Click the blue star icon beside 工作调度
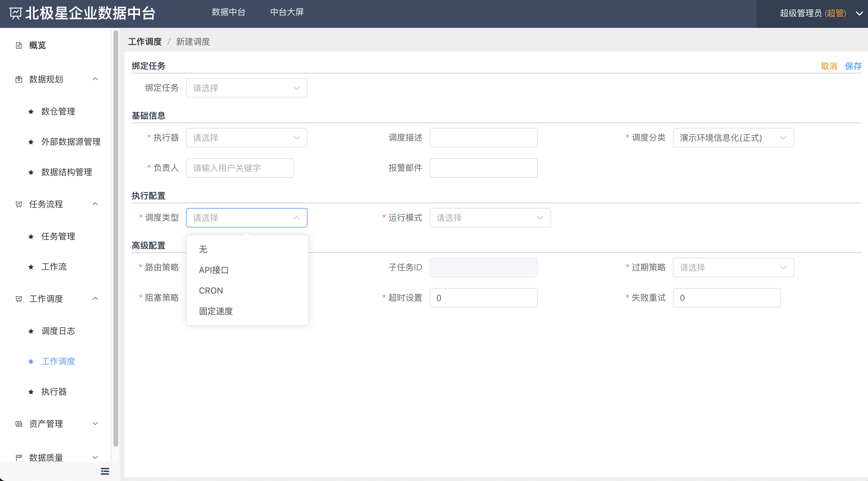The height and width of the screenshot is (481, 868). 31,362
